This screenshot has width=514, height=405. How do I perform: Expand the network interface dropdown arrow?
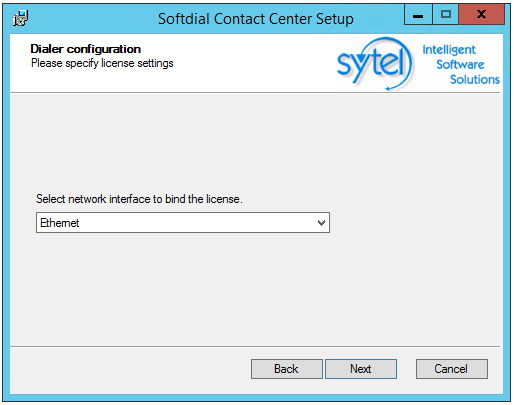pyautogui.click(x=321, y=223)
